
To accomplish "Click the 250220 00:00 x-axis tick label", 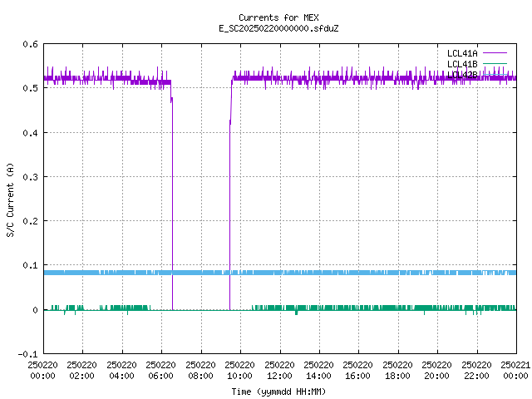I will click(42, 370).
